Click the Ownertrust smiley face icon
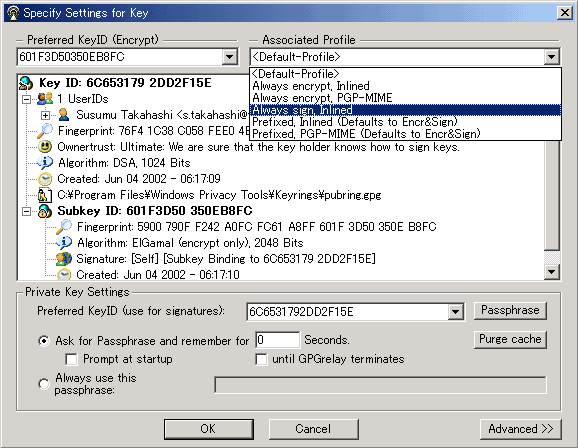 click(x=45, y=147)
